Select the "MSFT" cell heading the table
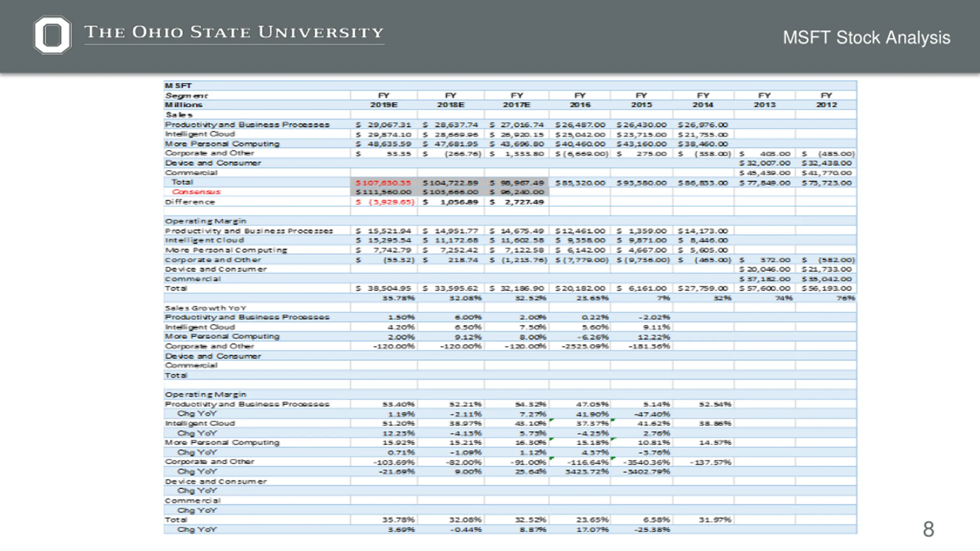 pyautogui.click(x=178, y=85)
